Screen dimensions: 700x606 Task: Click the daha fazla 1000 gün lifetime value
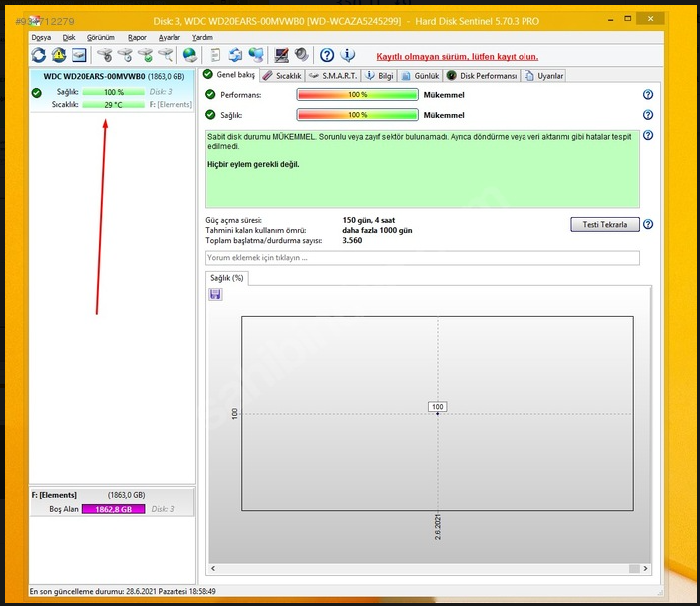click(x=377, y=230)
